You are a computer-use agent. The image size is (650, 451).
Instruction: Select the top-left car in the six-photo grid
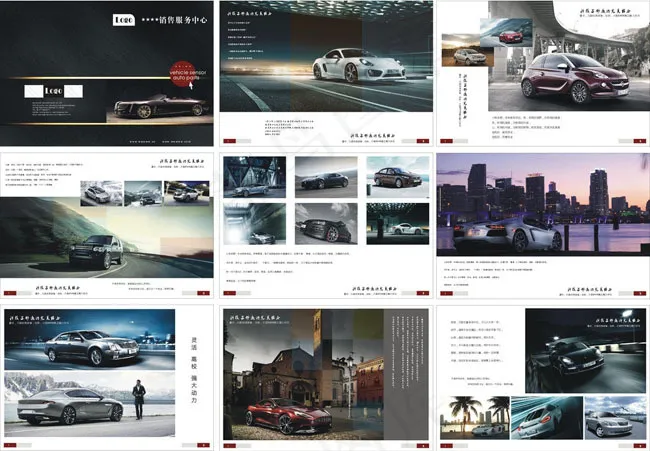tap(254, 177)
